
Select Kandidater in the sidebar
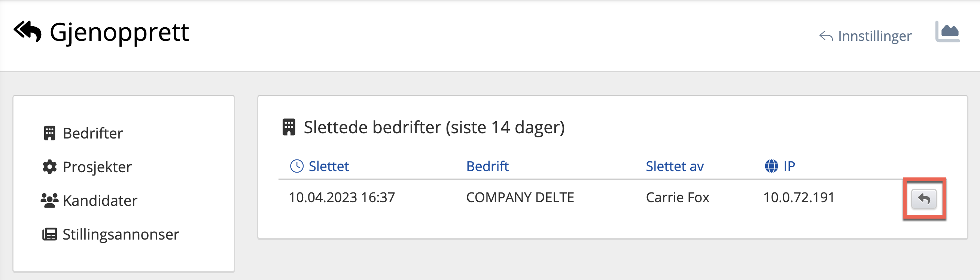tap(100, 201)
